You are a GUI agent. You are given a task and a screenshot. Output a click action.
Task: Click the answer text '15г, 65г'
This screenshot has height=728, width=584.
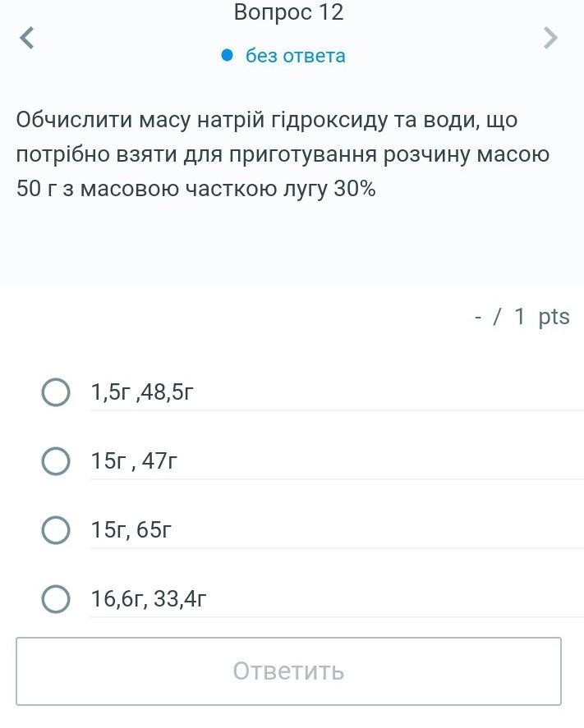[x=131, y=531]
